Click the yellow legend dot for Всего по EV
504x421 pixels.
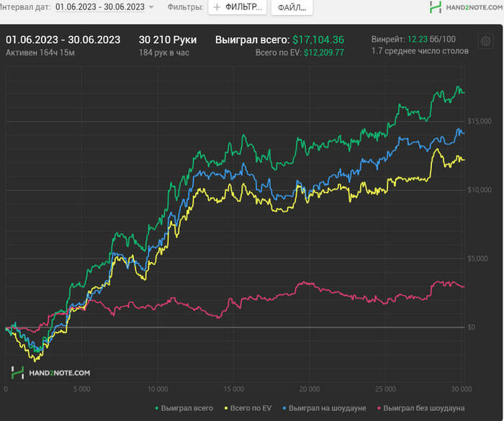coord(226,408)
